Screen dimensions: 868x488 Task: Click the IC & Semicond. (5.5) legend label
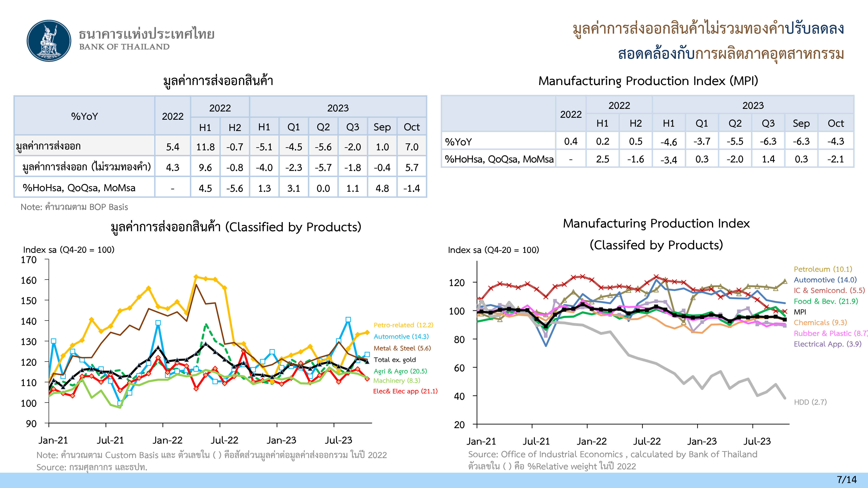pyautogui.click(x=829, y=290)
